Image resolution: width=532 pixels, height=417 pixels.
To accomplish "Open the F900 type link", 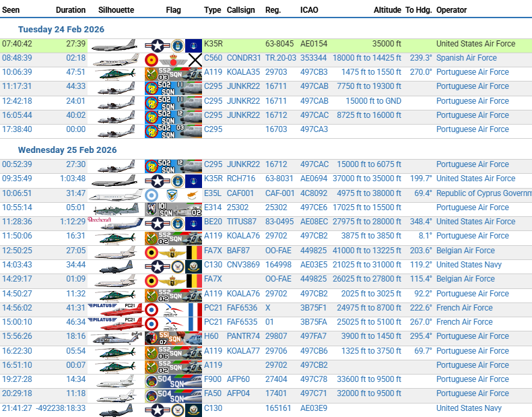I will point(212,379).
